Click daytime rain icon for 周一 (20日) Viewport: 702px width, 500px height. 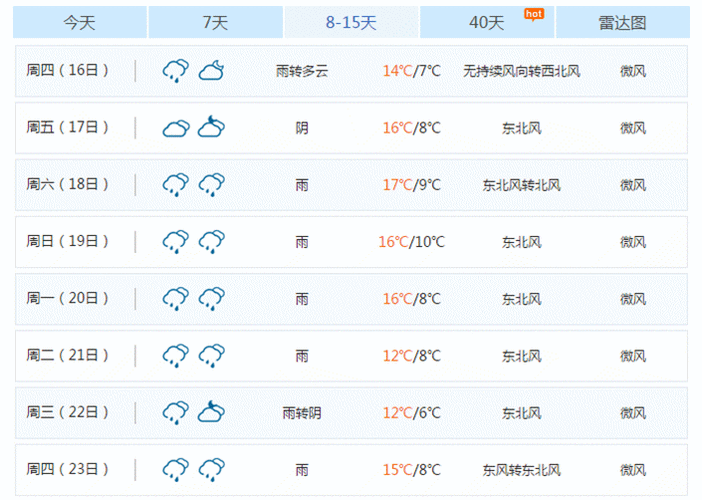(x=176, y=299)
